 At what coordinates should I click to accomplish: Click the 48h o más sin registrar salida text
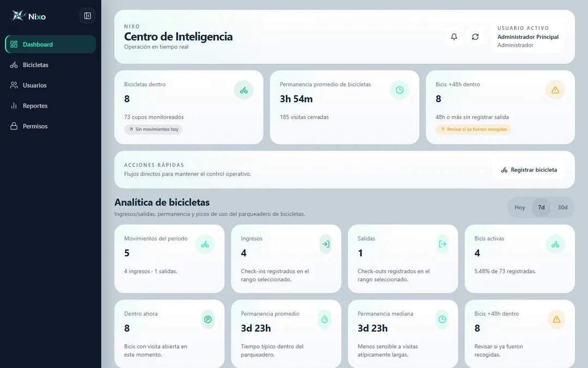472,117
